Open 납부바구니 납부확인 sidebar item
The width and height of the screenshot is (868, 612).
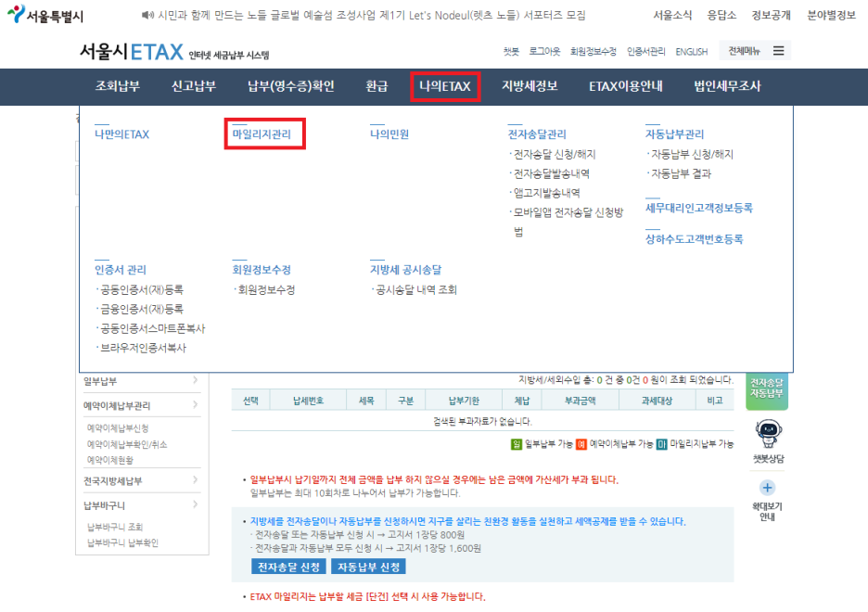point(122,542)
